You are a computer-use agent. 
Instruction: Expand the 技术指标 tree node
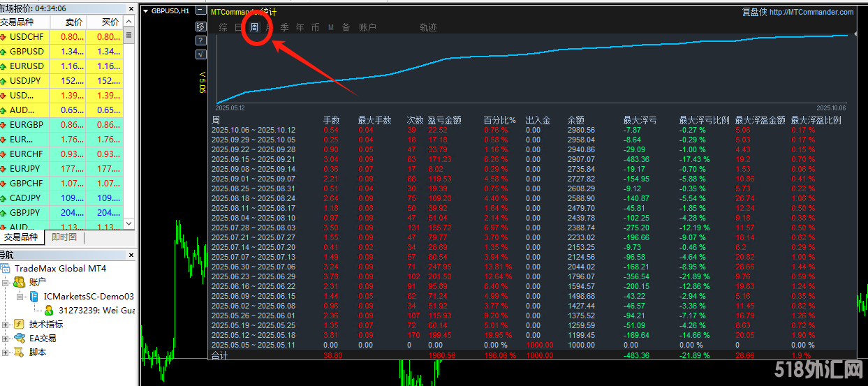6,325
